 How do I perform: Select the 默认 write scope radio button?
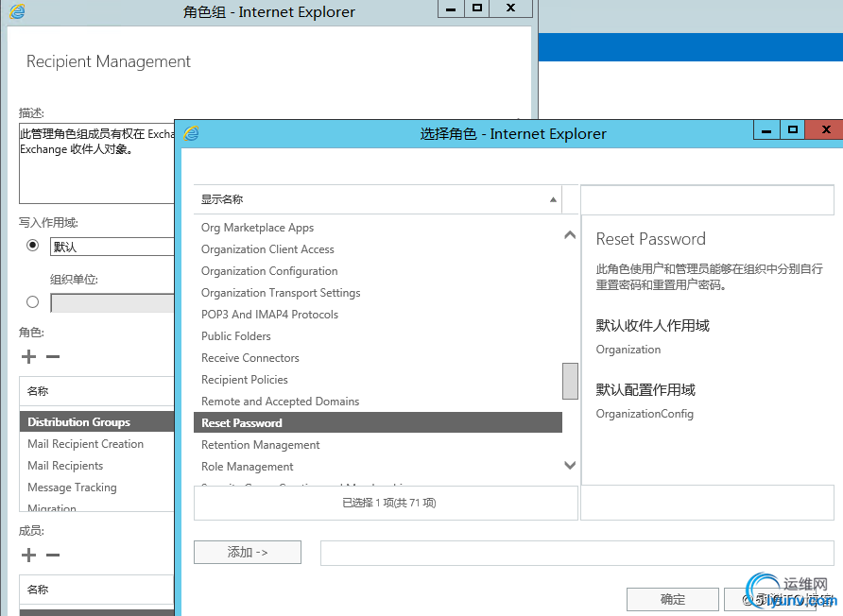click(33, 246)
